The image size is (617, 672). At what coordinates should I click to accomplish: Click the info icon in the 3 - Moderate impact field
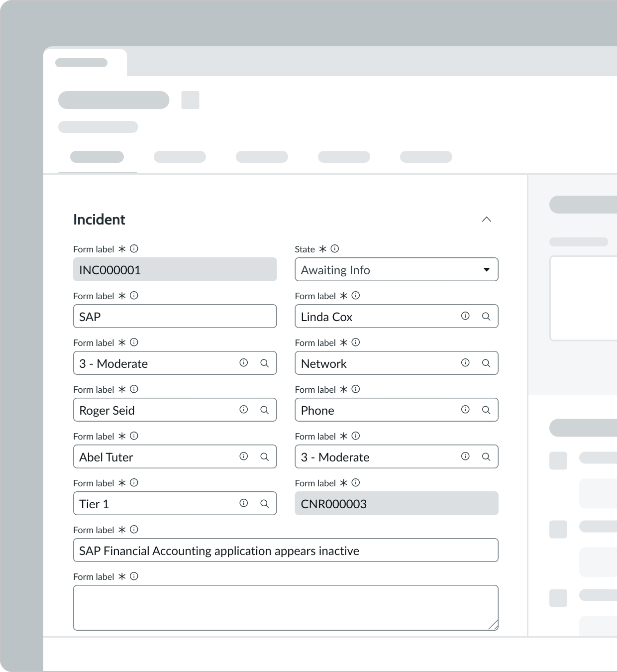point(243,363)
